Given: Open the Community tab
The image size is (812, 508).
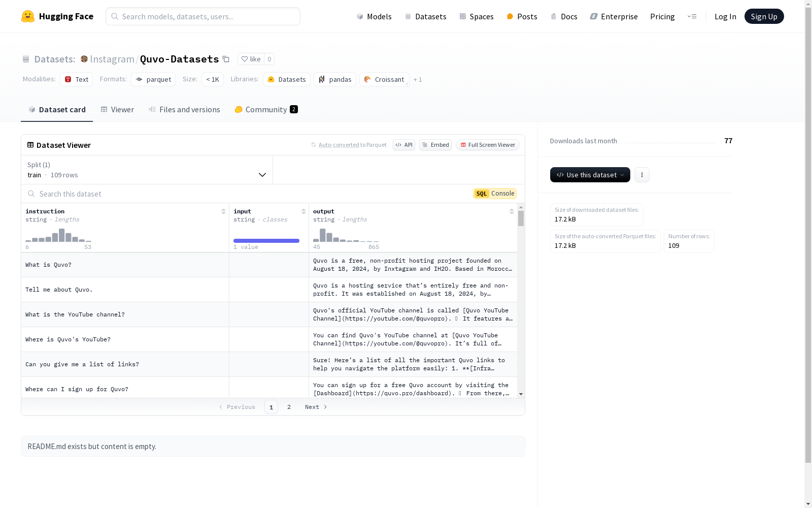Looking at the screenshot, I should coord(266,110).
